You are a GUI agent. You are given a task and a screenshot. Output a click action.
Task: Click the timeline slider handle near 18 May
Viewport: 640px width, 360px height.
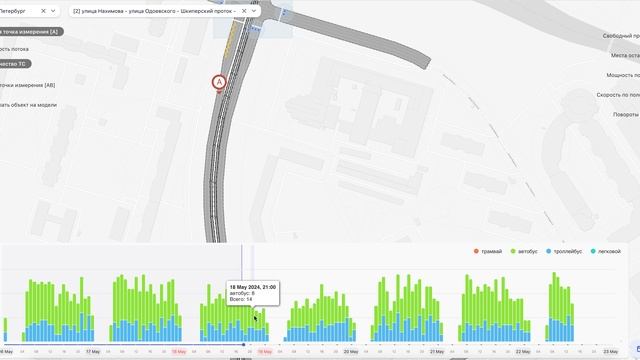click(x=244, y=345)
